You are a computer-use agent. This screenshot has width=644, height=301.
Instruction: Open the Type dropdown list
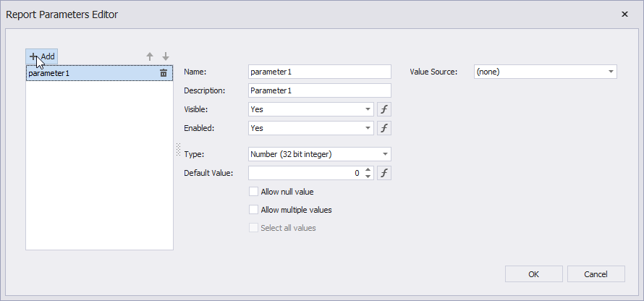[385, 154]
